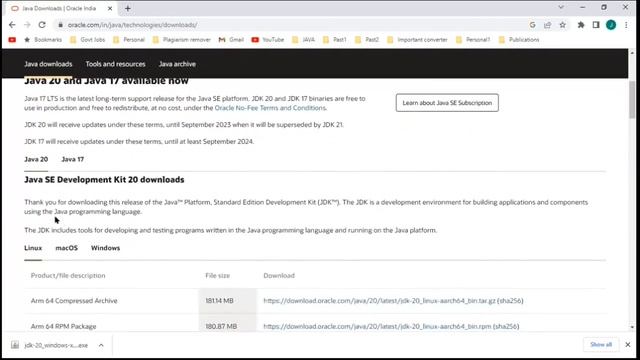Open tab search chevron in title bar
This screenshot has width=640, height=360.
[x=561, y=7]
